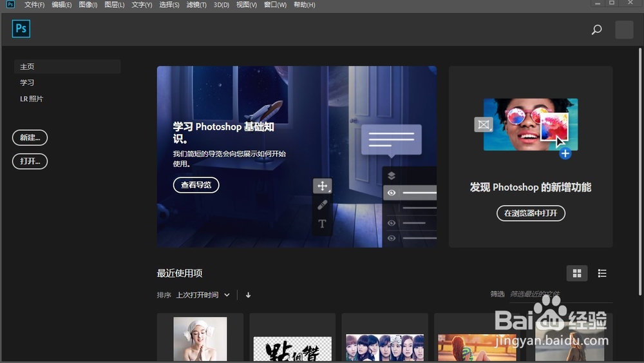Open the 滤镜(T) menu
Image resolution: width=644 pixels, height=363 pixels.
point(196,5)
